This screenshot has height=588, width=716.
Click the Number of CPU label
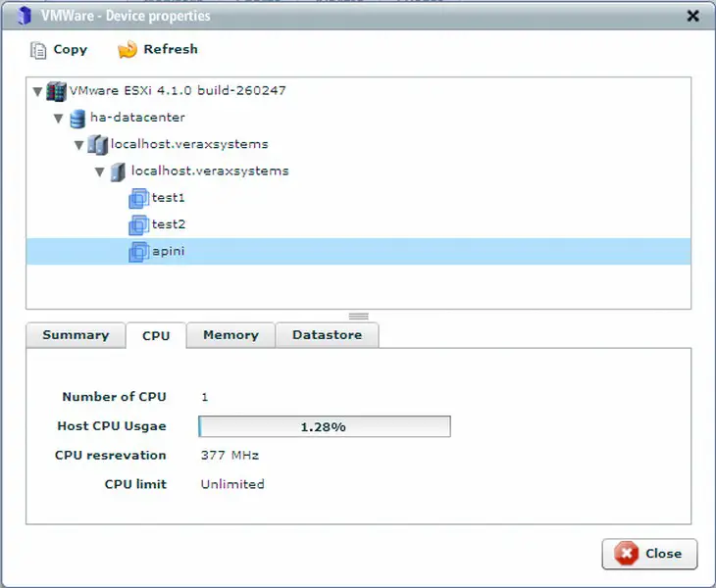[x=114, y=396]
